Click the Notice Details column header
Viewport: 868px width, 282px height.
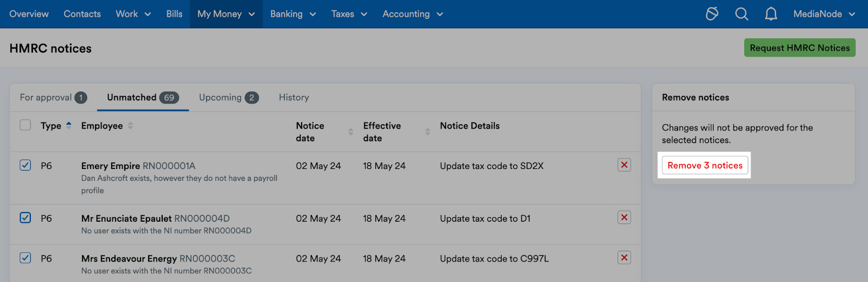point(470,126)
